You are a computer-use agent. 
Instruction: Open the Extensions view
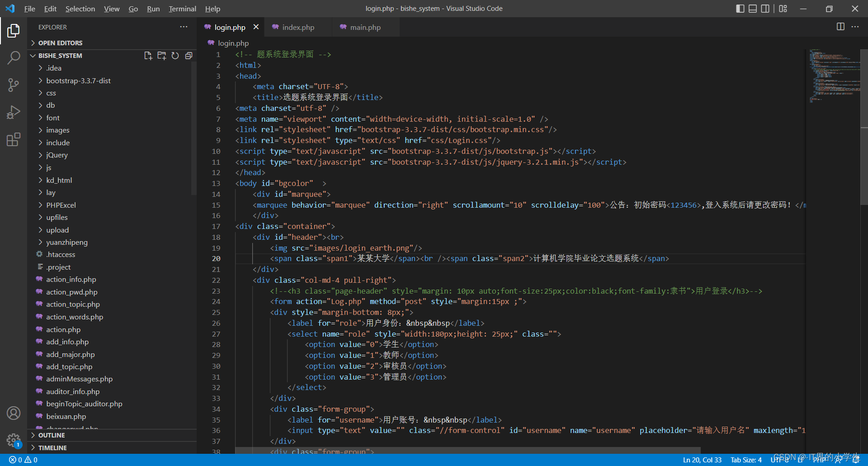(14, 139)
